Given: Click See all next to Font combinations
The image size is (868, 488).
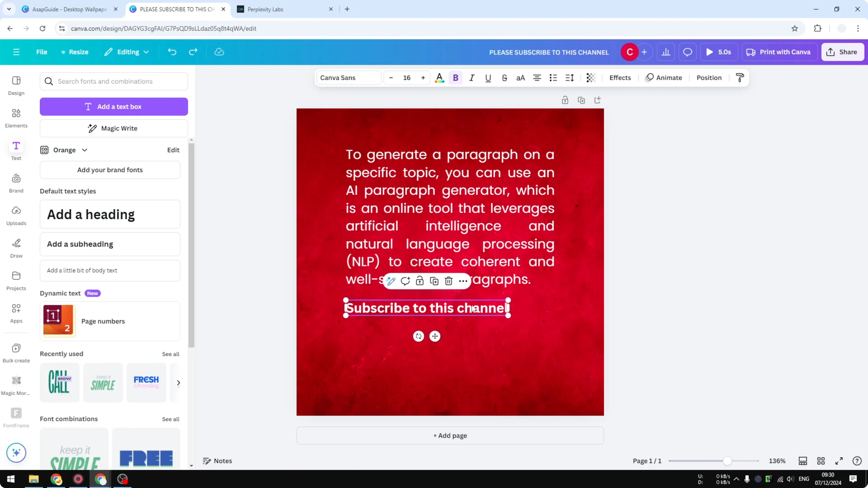Looking at the screenshot, I should coord(171,419).
